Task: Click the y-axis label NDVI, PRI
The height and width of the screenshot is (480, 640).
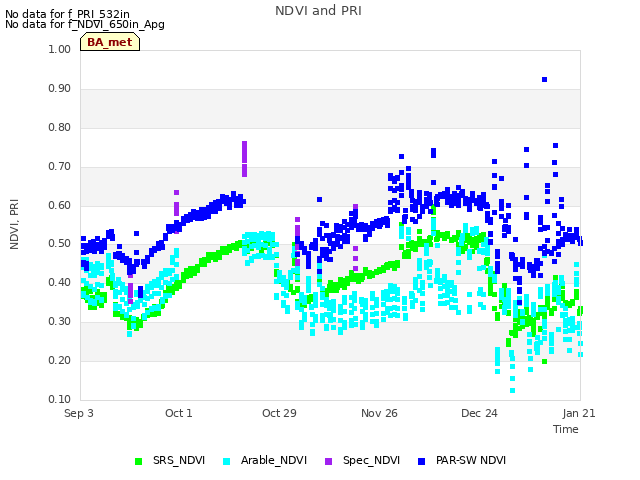Action: pos(14,224)
